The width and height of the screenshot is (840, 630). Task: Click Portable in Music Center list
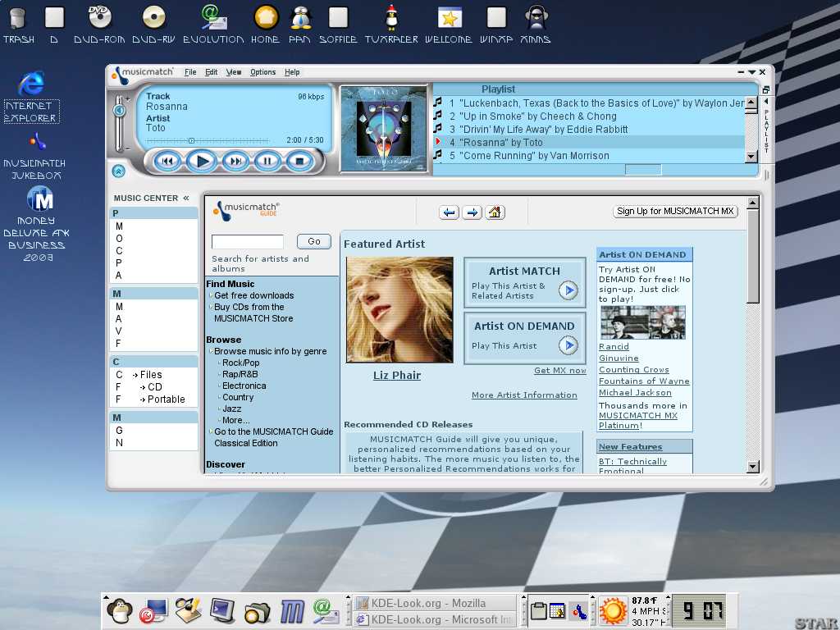tap(166, 399)
